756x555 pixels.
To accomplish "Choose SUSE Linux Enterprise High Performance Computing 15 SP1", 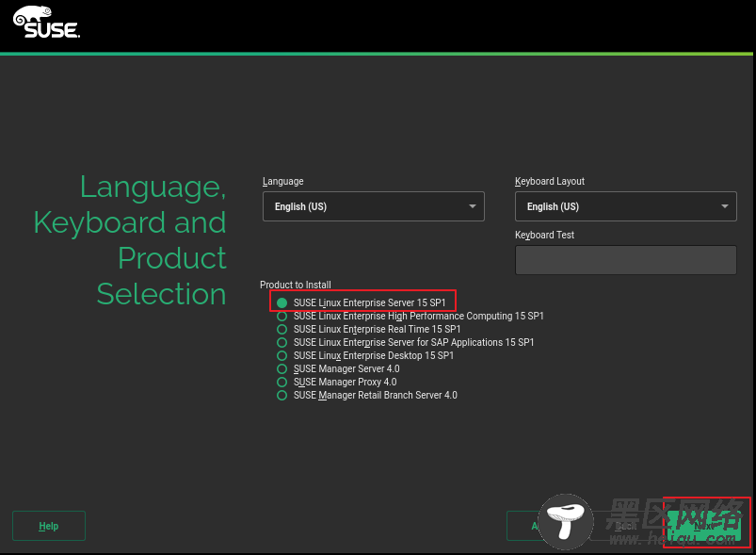I will 410,316.
